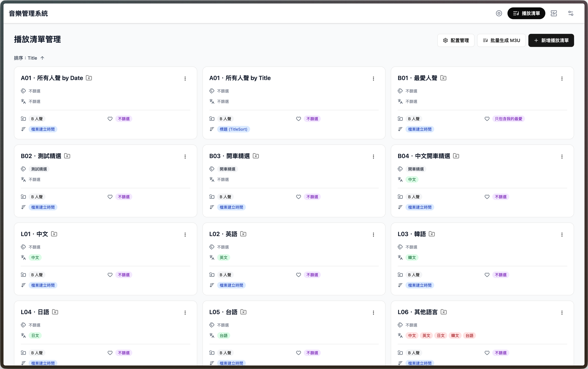Click the language icon in B04 中文開車精選 card
The image size is (588, 369).
(400, 179)
